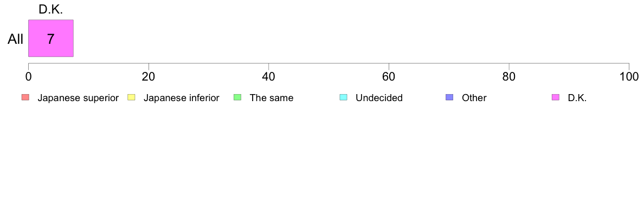Image resolution: width=644 pixels, height=199 pixels.
Task: Click the 40 axis tick label
Action: tap(269, 76)
